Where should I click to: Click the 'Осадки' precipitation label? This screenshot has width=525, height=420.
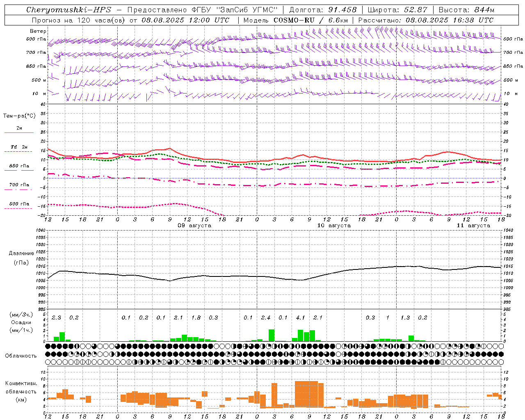pos(21,322)
